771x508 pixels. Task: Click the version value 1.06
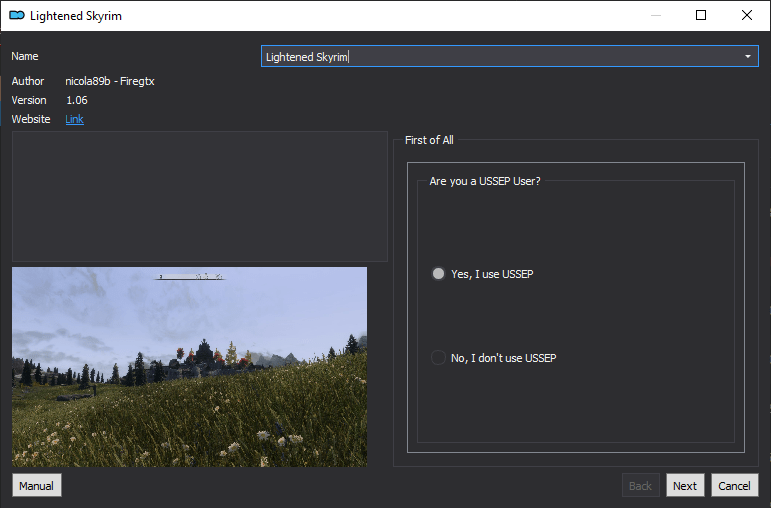(77, 100)
